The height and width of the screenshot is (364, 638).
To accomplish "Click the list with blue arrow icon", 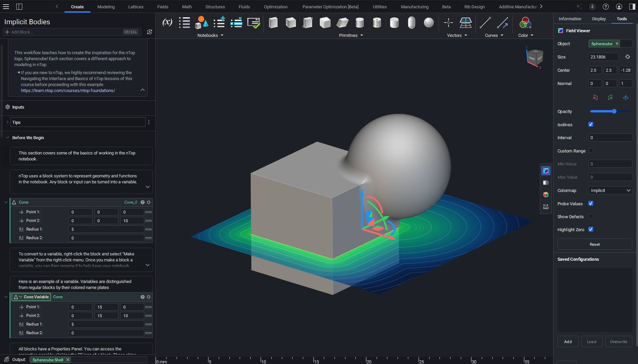I will 236,23.
